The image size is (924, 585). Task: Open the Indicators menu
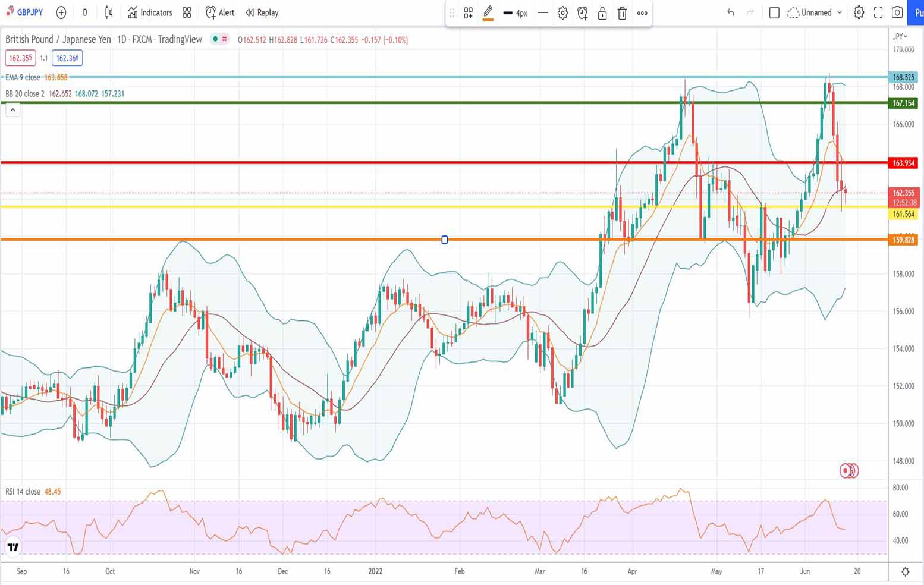150,12
